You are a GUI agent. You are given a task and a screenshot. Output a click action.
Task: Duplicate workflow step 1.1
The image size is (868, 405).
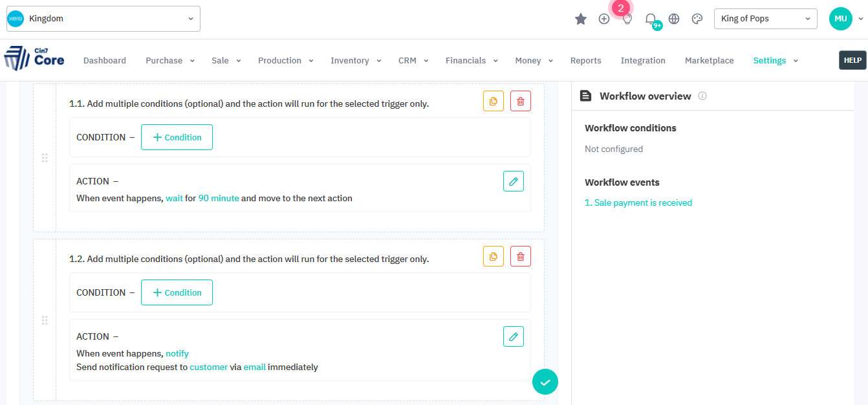(x=493, y=101)
